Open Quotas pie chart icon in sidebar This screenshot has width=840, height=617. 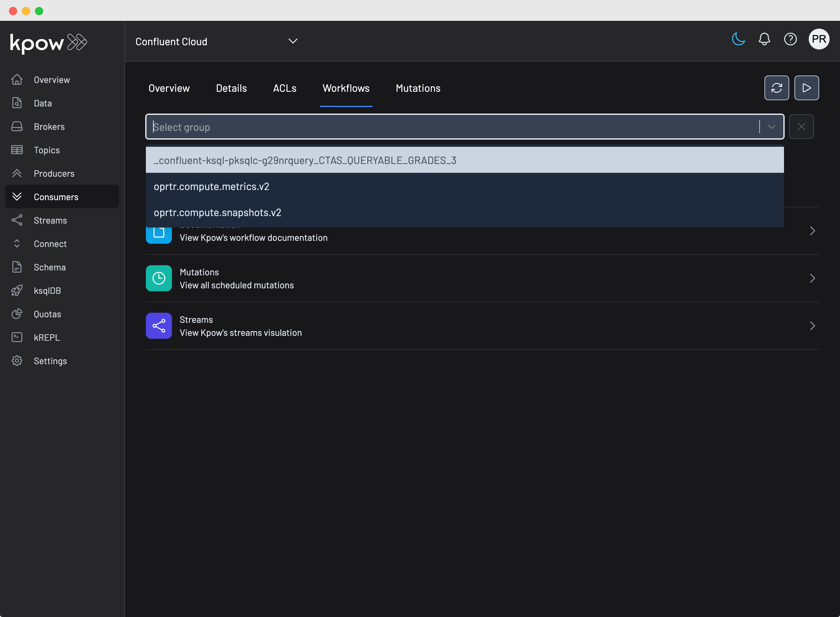[x=17, y=314]
